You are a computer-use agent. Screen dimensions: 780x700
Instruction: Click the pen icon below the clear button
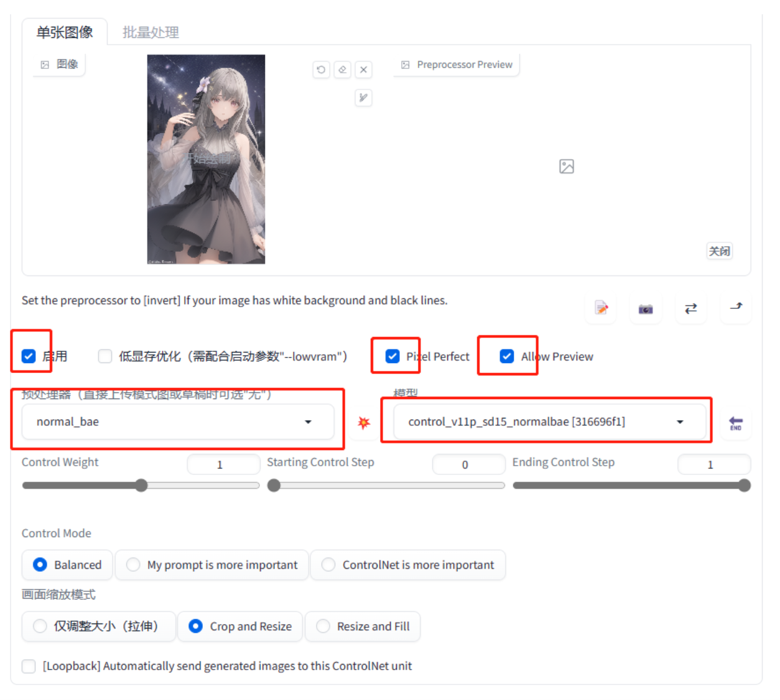coord(363,98)
